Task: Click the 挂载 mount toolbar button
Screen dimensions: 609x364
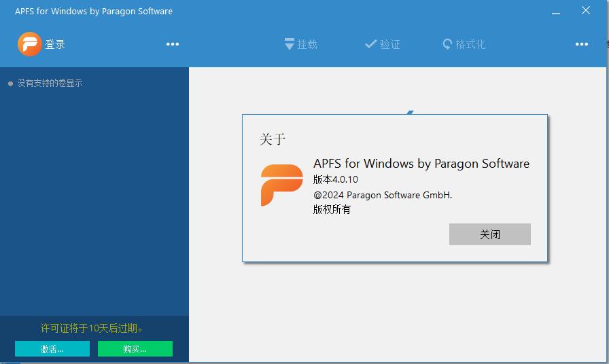Action: [x=301, y=44]
